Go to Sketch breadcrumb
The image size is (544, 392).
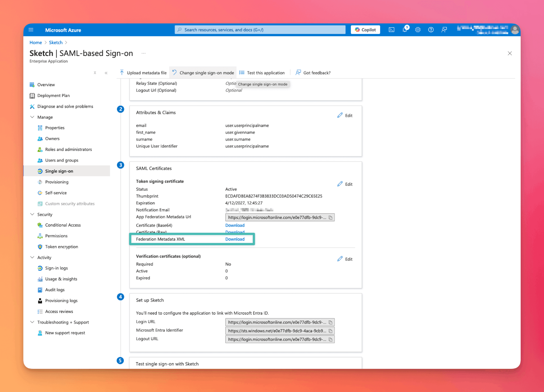coord(56,43)
